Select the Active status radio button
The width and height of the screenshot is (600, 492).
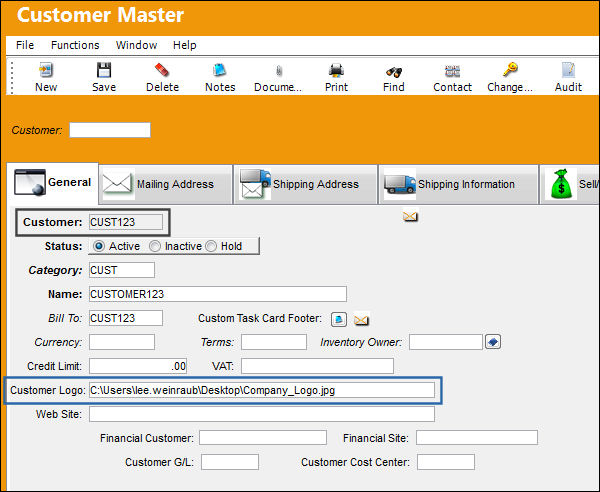tap(99, 246)
